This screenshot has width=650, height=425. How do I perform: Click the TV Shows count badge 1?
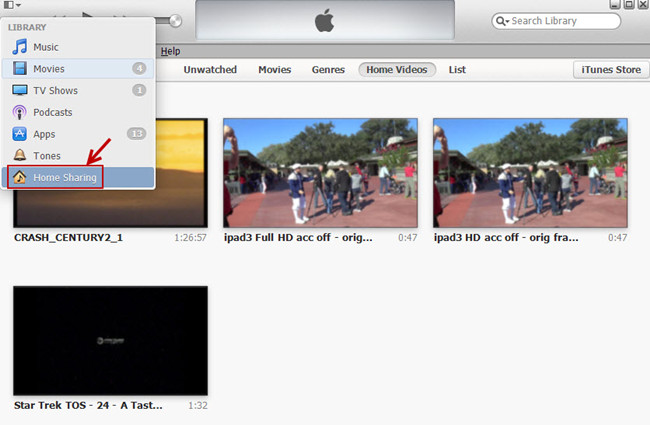139,90
